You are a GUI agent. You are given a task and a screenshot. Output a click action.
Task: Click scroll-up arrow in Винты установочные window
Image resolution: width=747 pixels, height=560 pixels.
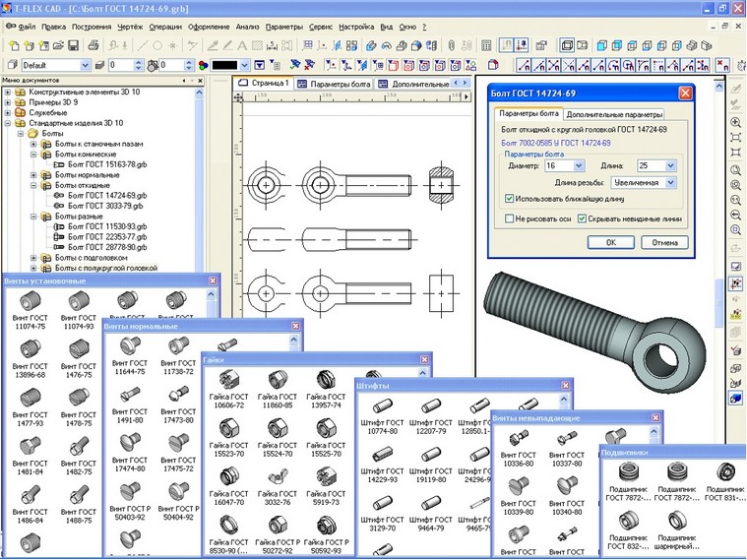click(211, 294)
